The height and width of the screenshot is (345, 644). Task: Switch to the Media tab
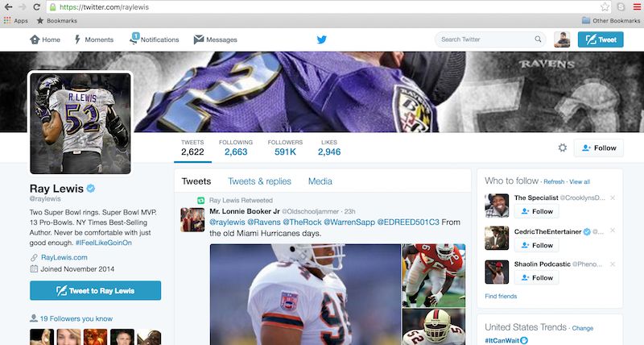tap(320, 181)
